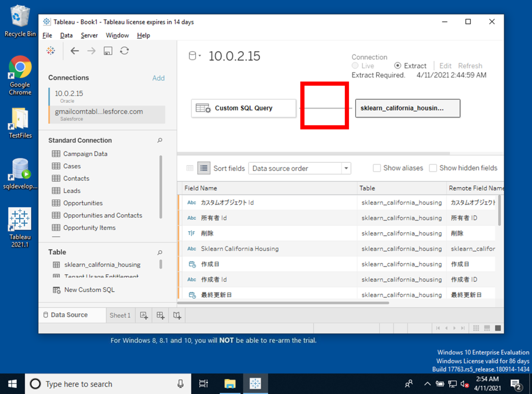Viewport: 532px width, 394px height.
Task: Enable the Show hidden fields checkbox
Action: click(x=433, y=168)
